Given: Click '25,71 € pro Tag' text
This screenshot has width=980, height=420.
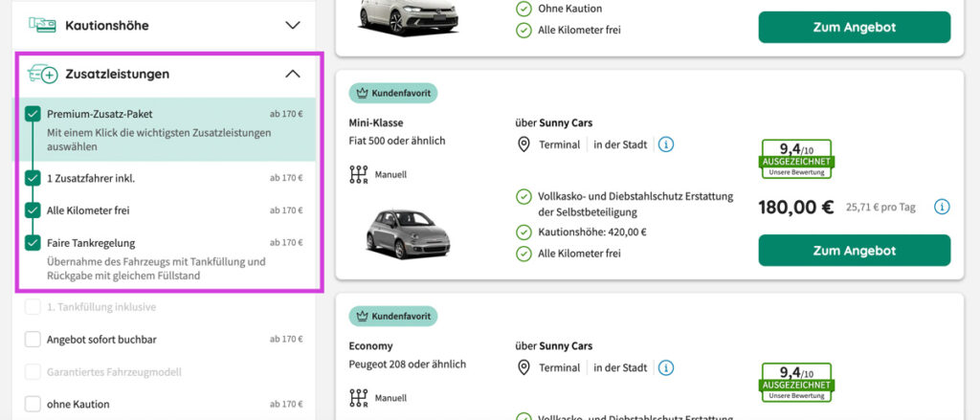Looking at the screenshot, I should tap(880, 208).
